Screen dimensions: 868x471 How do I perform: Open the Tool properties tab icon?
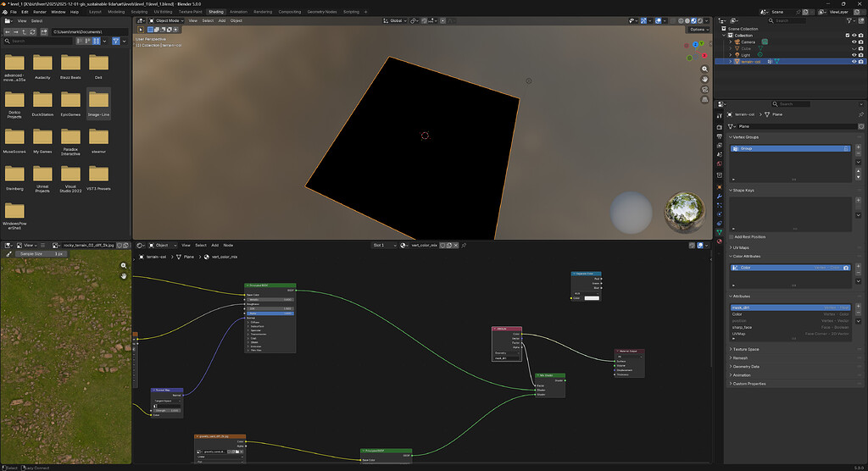point(719,116)
